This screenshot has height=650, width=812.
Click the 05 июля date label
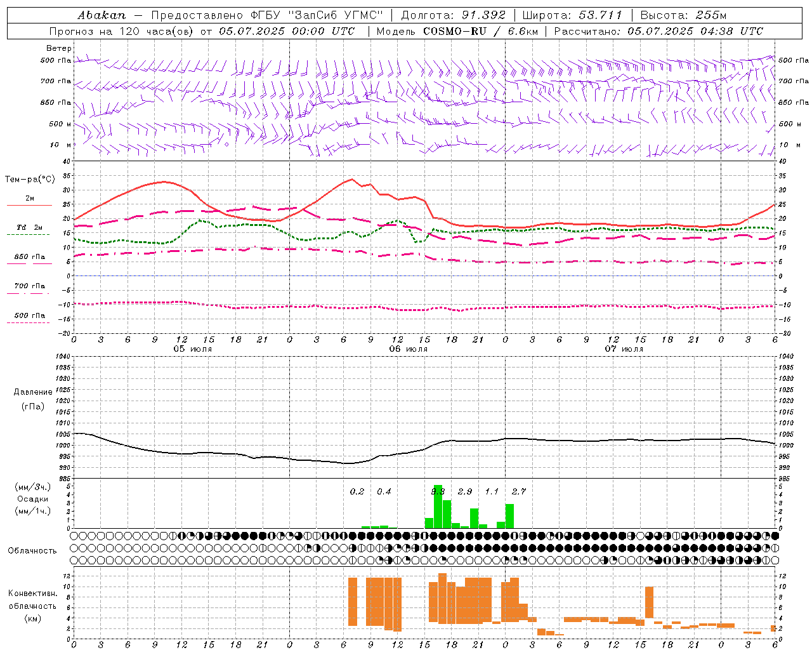193,349
